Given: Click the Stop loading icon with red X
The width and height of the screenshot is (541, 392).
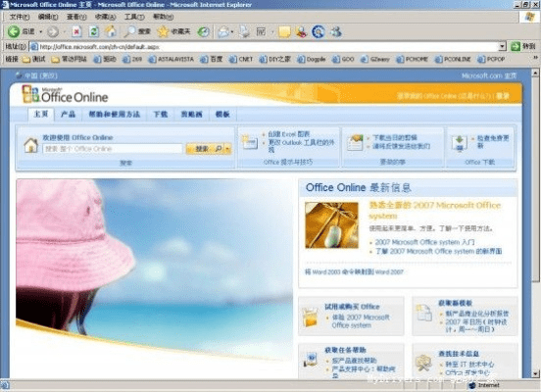Looking at the screenshot, I should tap(76, 31).
